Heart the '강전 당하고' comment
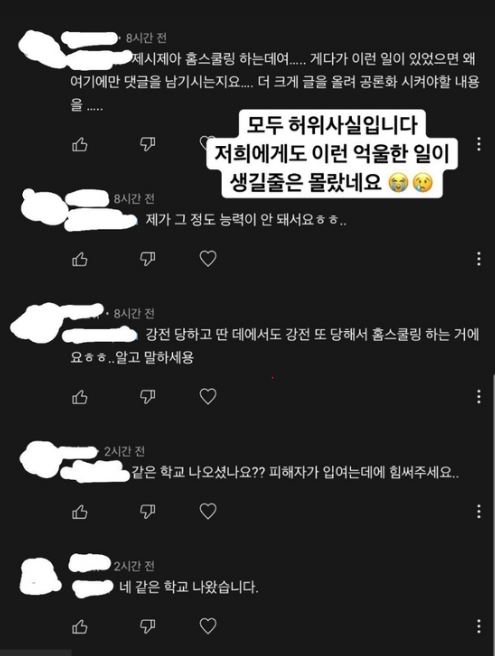The height and width of the screenshot is (656, 495). point(208,396)
